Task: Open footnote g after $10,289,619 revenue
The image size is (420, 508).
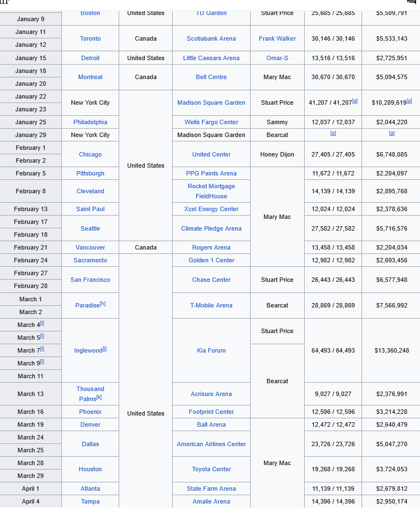Action: pos(409,101)
